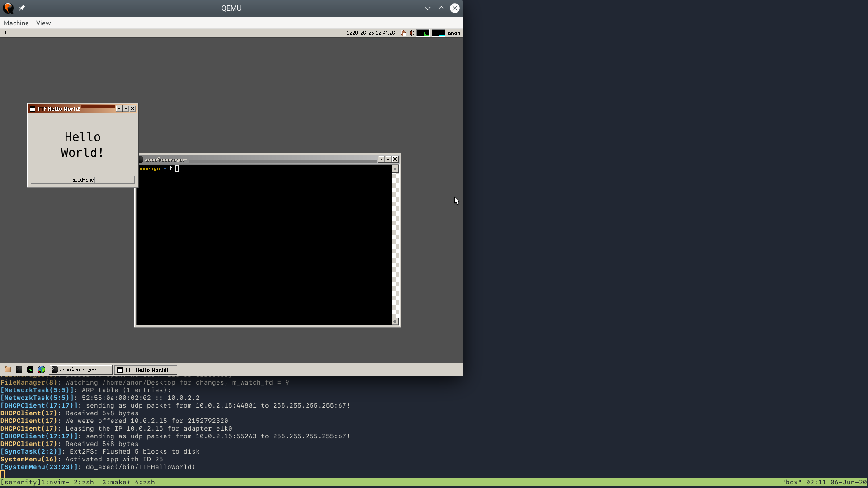This screenshot has height=488, width=868.
Task: Toggle window shade with the up chevron
Action: pyautogui.click(x=441, y=8)
